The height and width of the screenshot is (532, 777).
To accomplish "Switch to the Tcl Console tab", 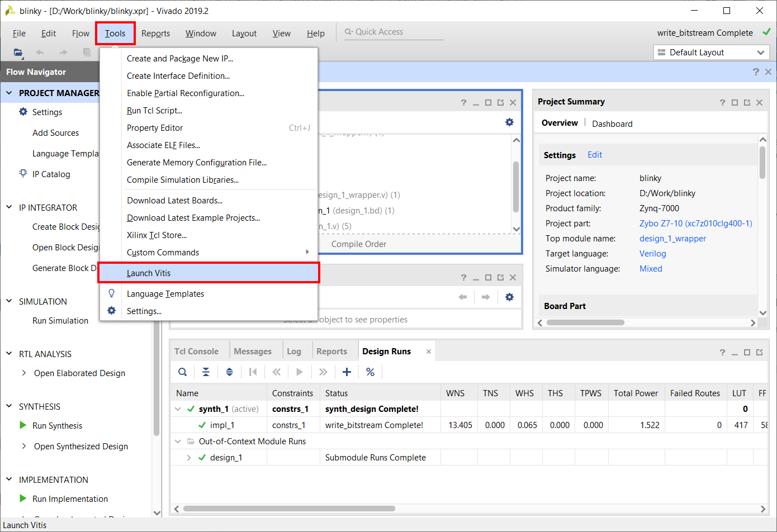I will (x=196, y=351).
